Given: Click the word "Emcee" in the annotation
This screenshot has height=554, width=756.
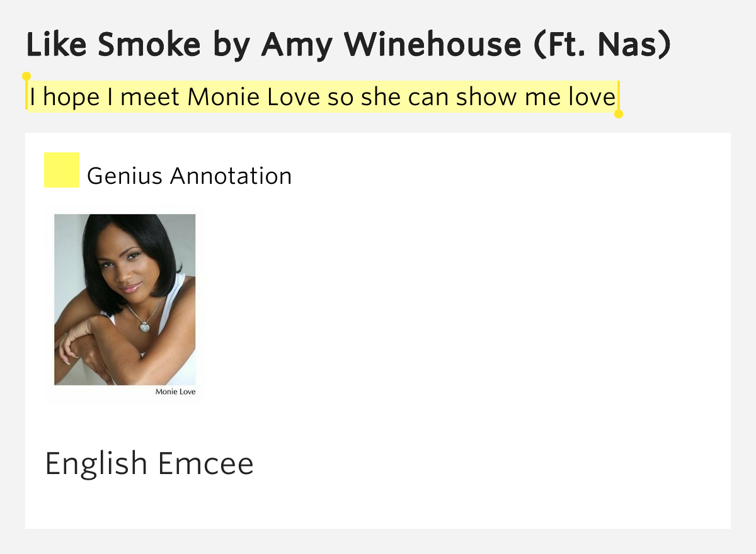Looking at the screenshot, I should (x=205, y=463).
